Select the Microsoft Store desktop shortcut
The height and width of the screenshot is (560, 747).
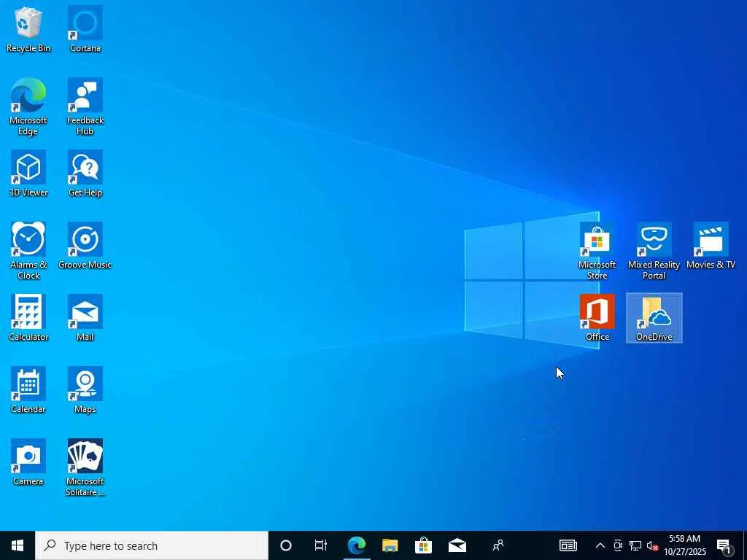597,252
